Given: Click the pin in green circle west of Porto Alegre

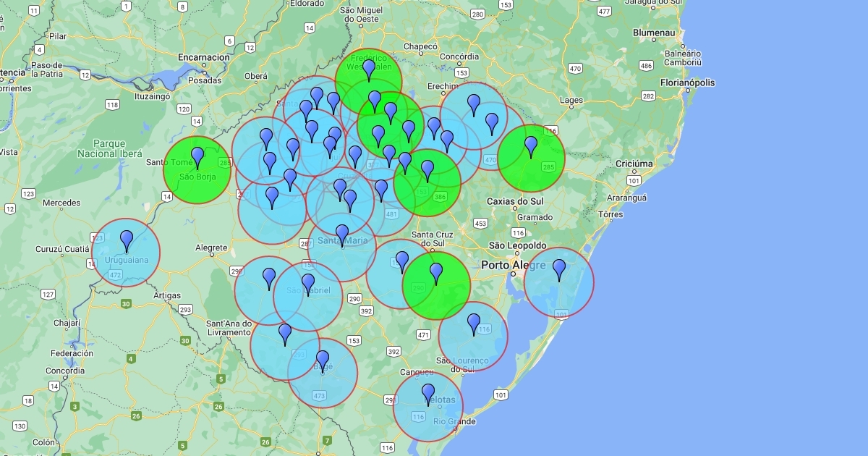Looking at the screenshot, I should [436, 274].
